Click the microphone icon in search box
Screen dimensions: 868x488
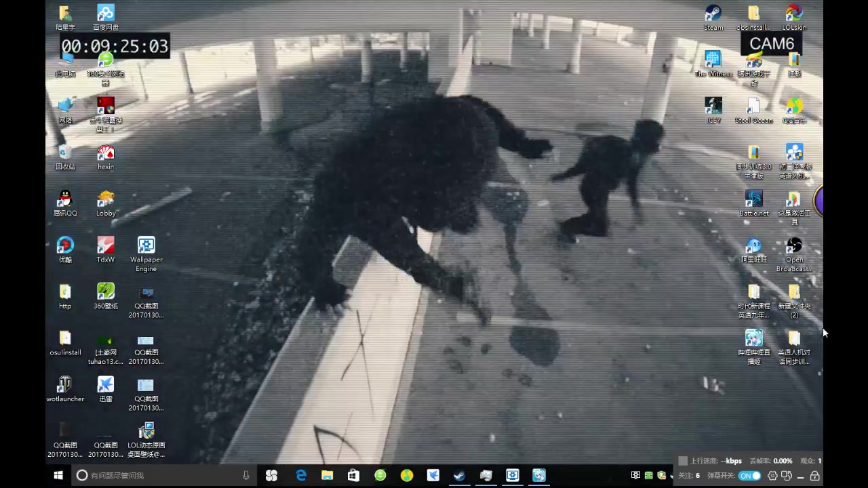[246, 476]
